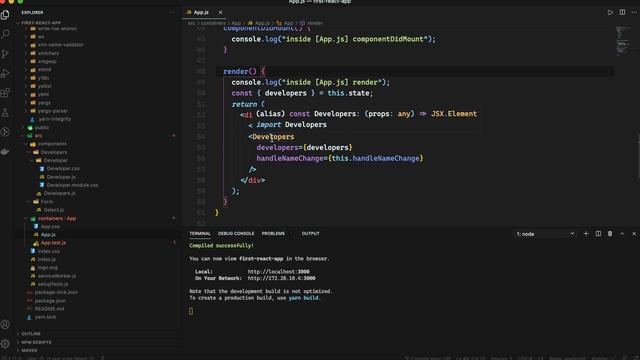Open index.js file
Image resolution: width=640 pixels, height=360 pixels.
coord(47,260)
